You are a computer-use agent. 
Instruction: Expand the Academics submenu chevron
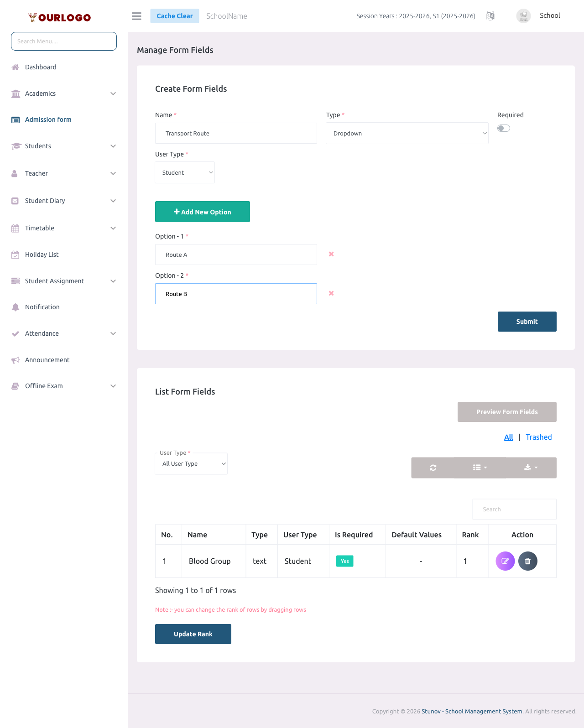point(113,94)
